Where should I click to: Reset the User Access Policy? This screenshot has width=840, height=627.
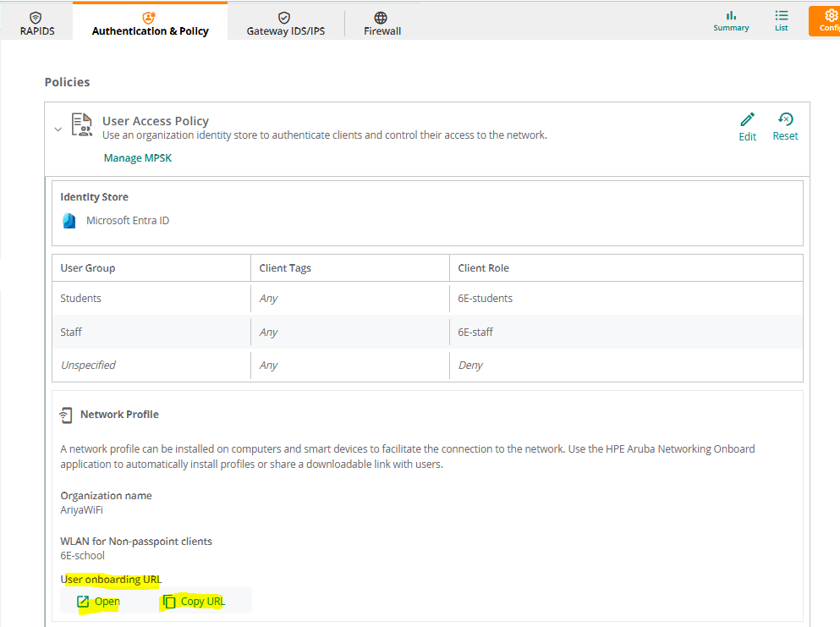785,127
